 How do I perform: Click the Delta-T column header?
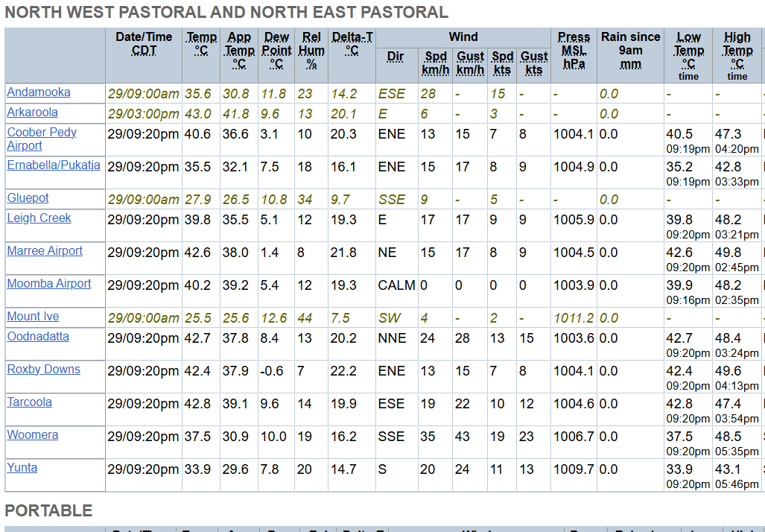pyautogui.click(x=352, y=43)
